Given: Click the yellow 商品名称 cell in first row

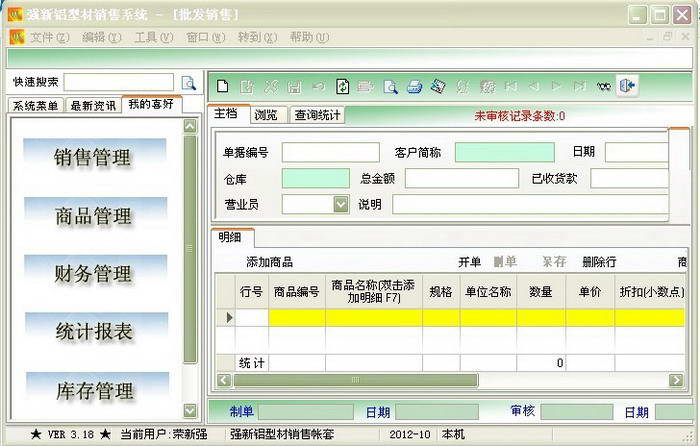Looking at the screenshot, I should pos(374,317).
